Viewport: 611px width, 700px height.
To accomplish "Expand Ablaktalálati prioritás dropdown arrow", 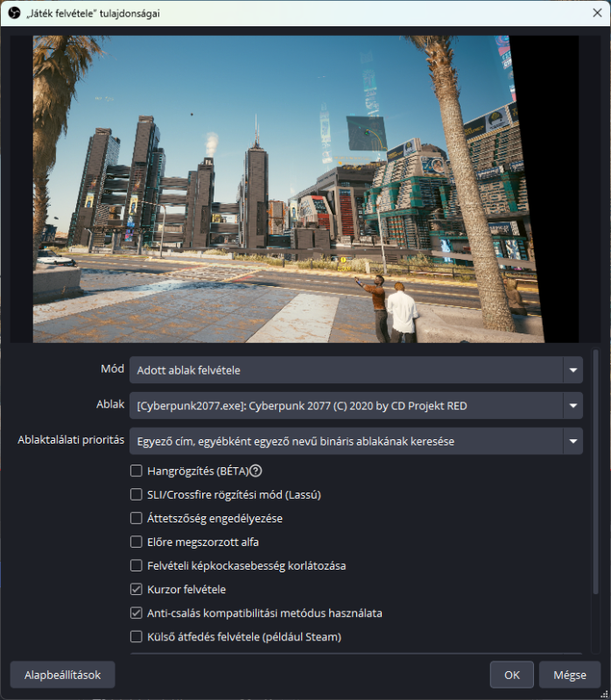I will point(573,441).
